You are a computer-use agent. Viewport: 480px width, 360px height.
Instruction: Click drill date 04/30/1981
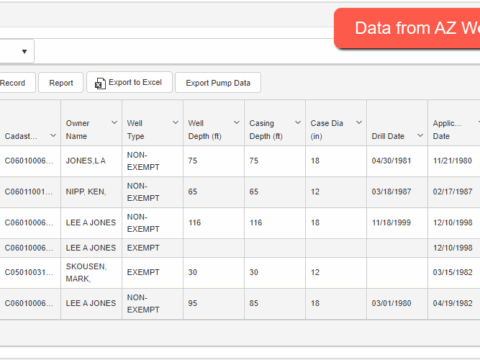pyautogui.click(x=391, y=161)
